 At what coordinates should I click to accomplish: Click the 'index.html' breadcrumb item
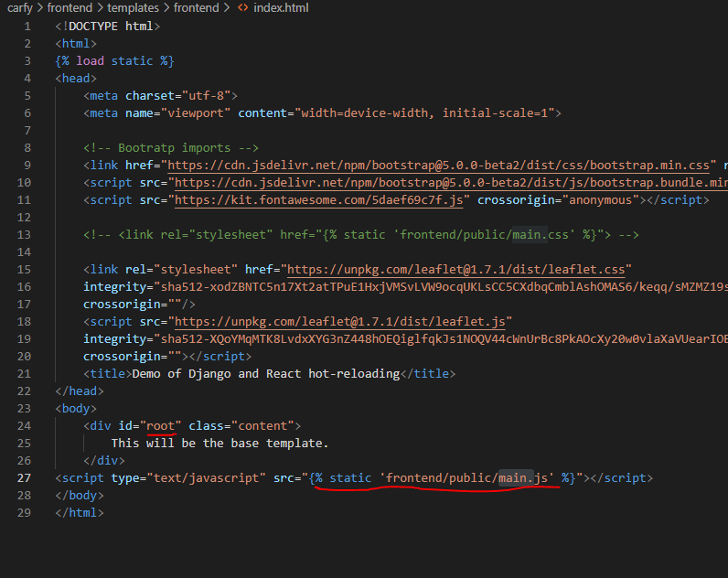click(x=281, y=8)
